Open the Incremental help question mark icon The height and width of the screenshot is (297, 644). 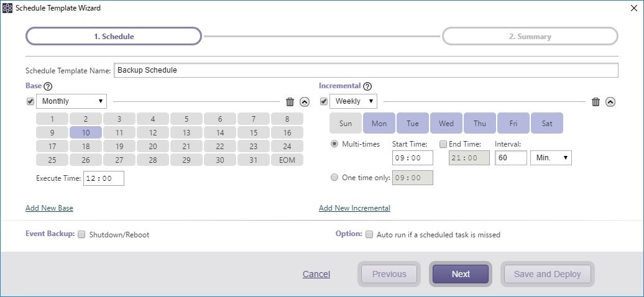(367, 87)
